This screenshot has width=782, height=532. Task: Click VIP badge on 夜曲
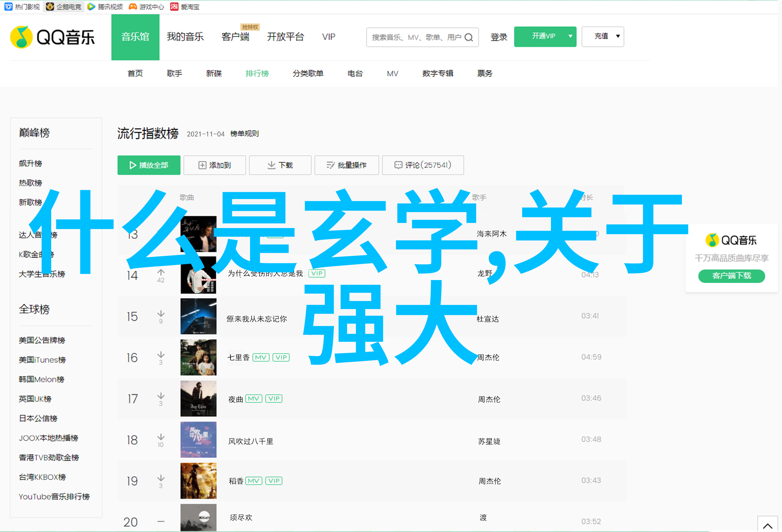click(x=274, y=399)
